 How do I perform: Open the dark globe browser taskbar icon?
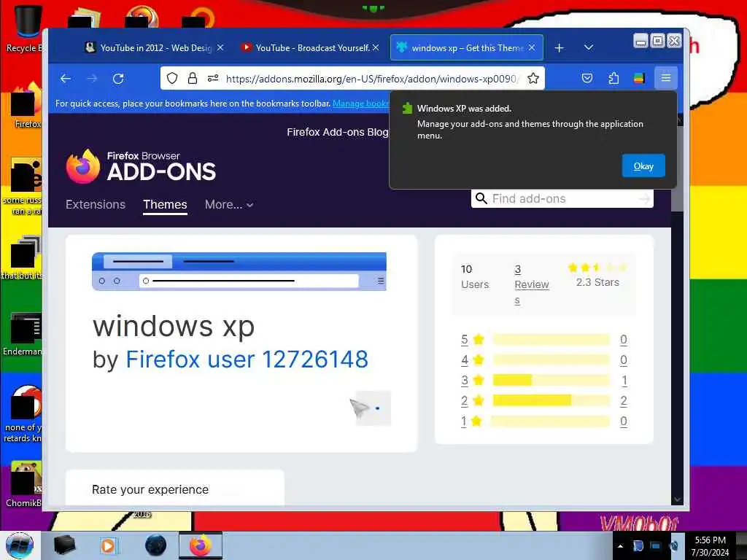pos(155,545)
